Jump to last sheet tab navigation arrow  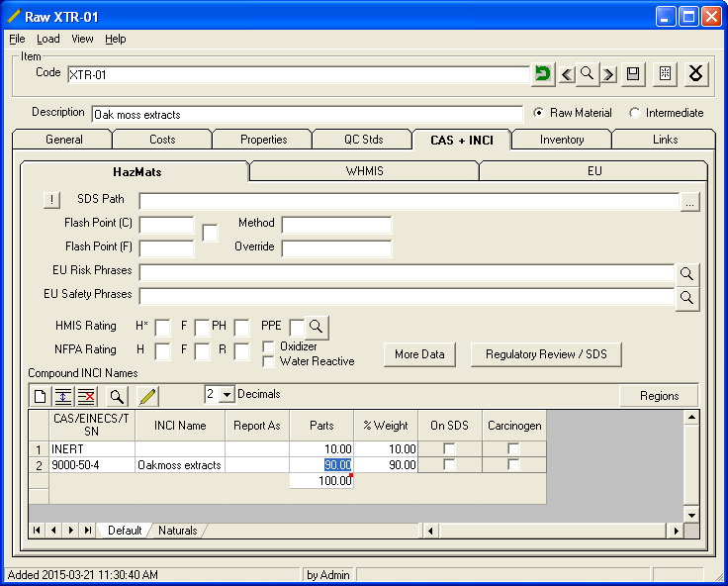pos(88,530)
